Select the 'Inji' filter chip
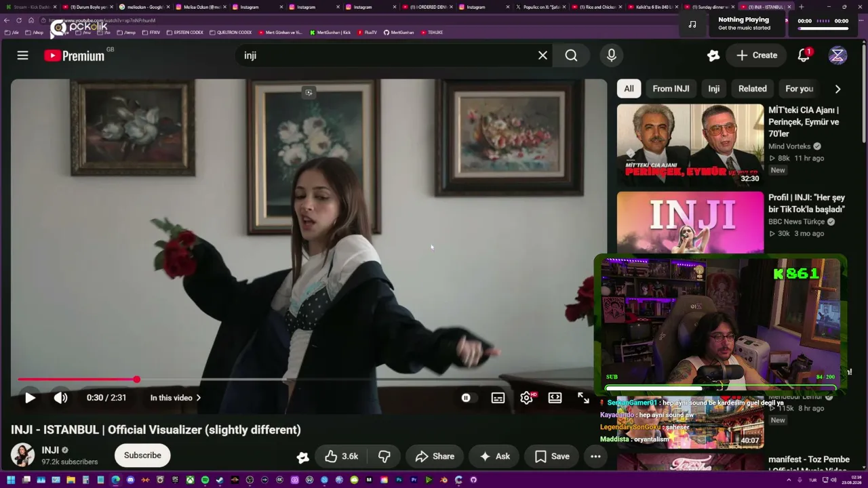This screenshot has height=488, width=868. 714,89
